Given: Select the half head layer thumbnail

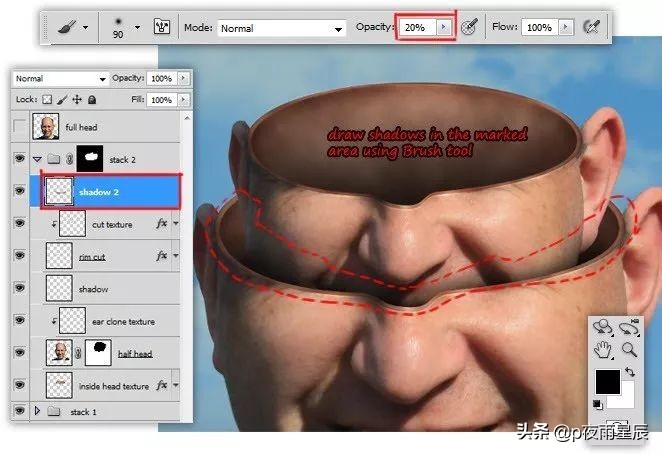Looking at the screenshot, I should coord(59,353).
